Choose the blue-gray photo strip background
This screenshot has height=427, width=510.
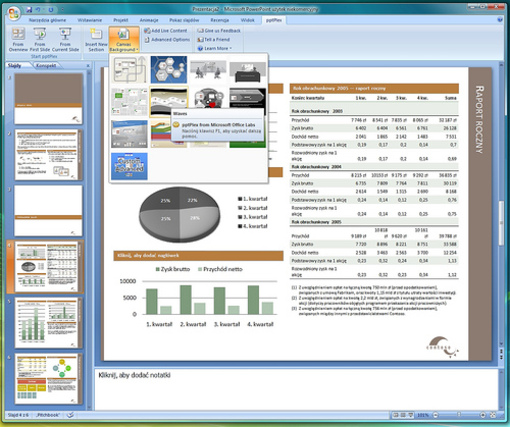(x=129, y=134)
